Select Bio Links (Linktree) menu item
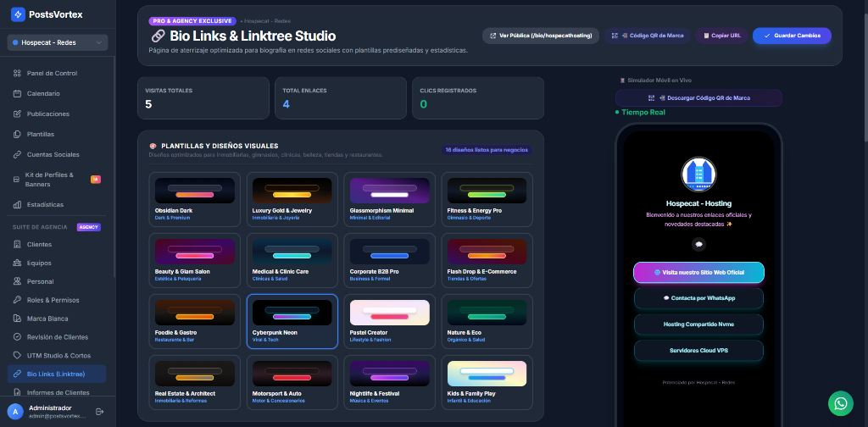This screenshot has width=868, height=427. point(57,374)
